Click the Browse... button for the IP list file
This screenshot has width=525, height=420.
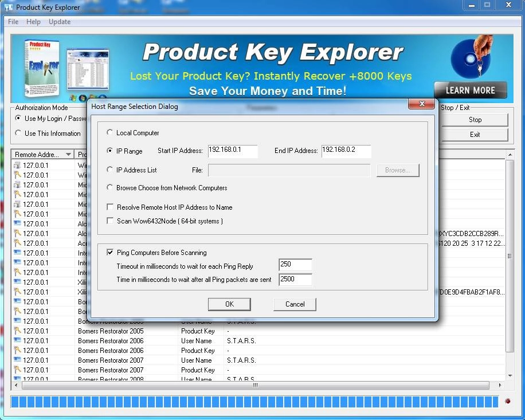pyautogui.click(x=398, y=170)
